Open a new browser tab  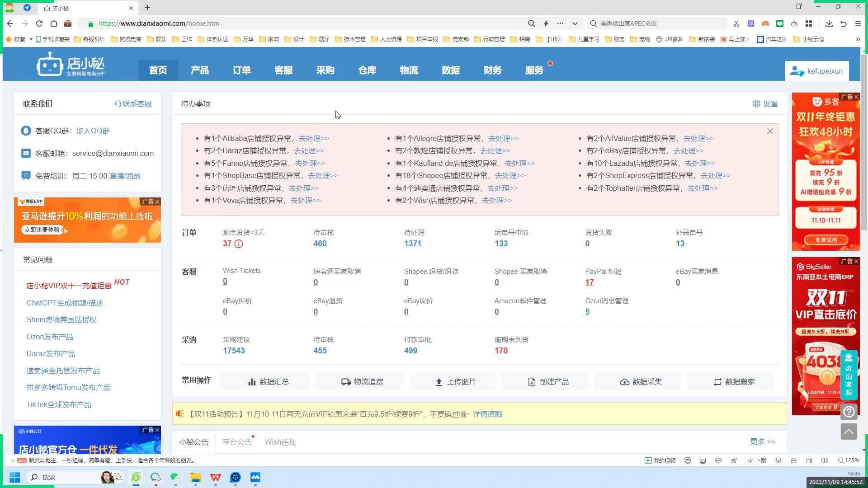coord(147,8)
